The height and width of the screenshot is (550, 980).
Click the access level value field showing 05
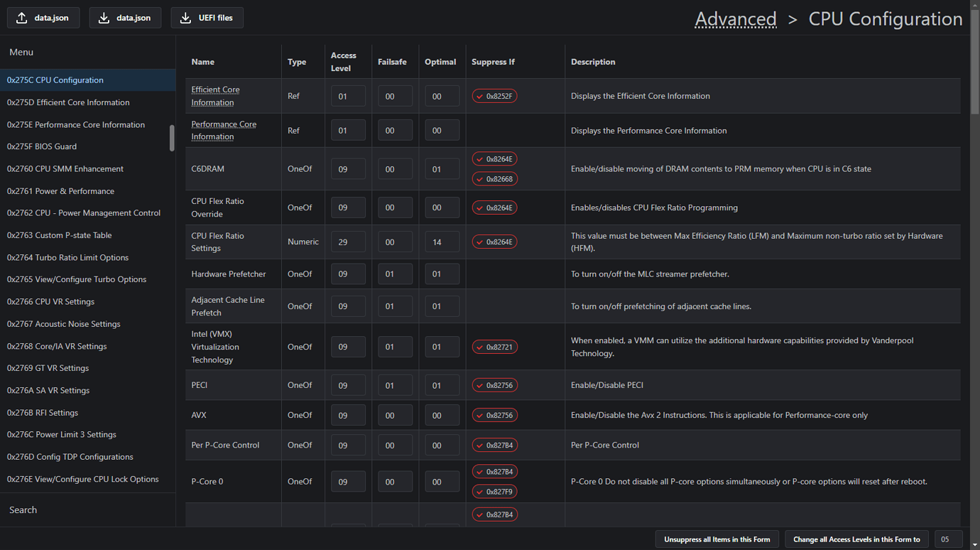948,539
